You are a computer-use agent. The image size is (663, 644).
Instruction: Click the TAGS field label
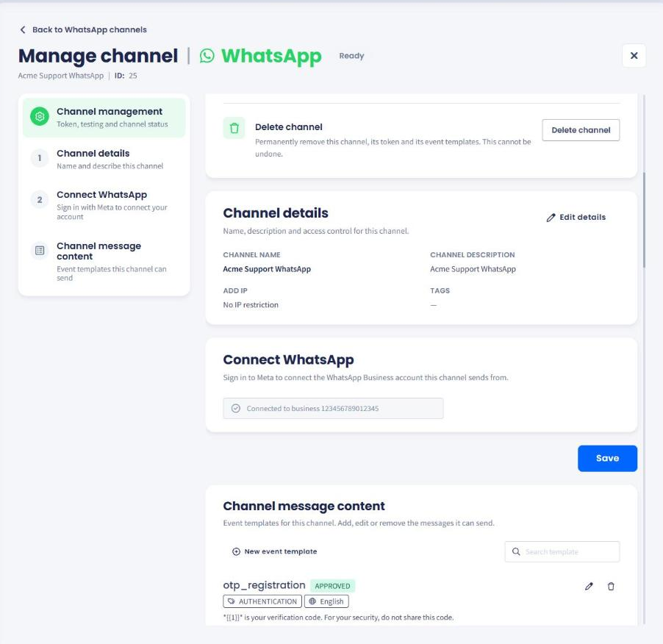tap(440, 291)
